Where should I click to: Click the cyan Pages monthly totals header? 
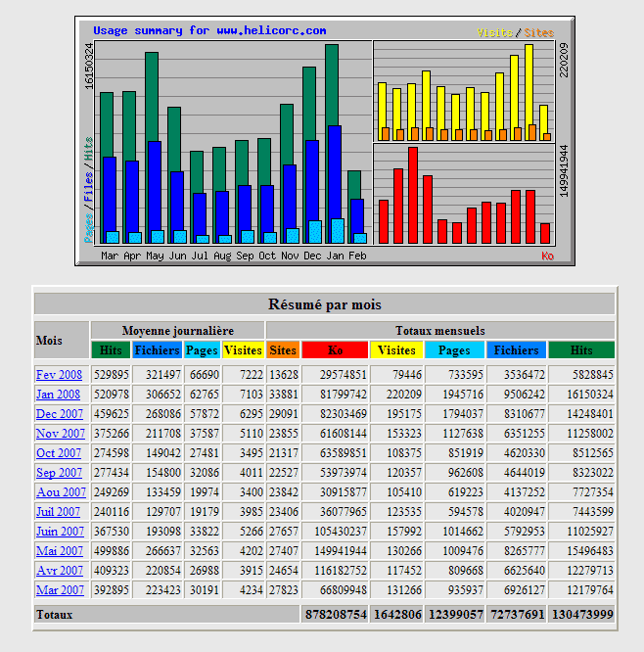[454, 350]
